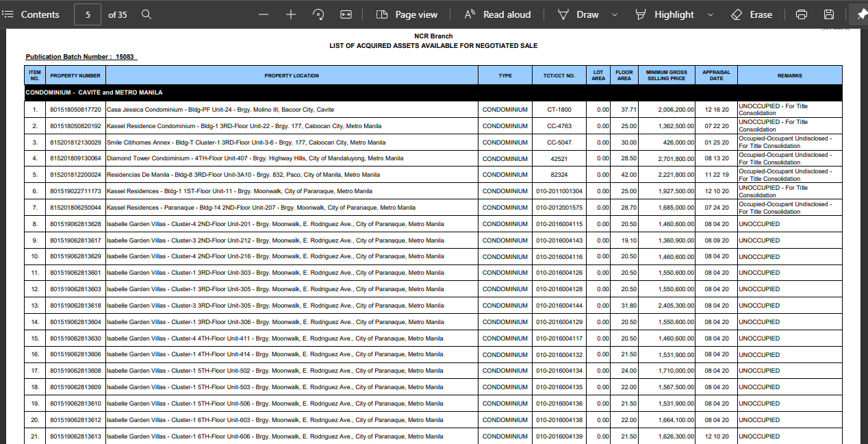Click appraisal date 12 10 20 in row 21

click(x=716, y=436)
